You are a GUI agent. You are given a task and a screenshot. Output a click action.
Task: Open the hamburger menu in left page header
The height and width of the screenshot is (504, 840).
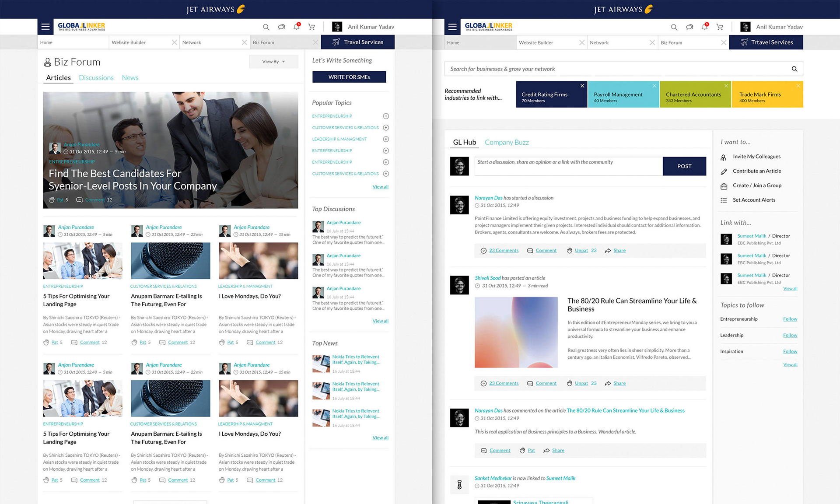[x=45, y=27]
